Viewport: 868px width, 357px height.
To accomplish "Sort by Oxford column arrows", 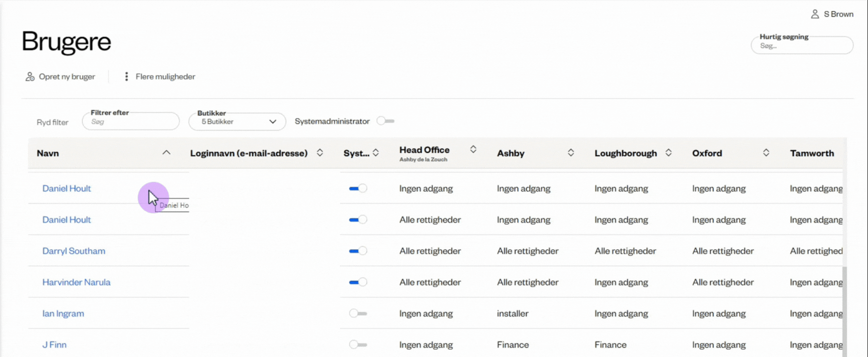I will pyautogui.click(x=766, y=153).
